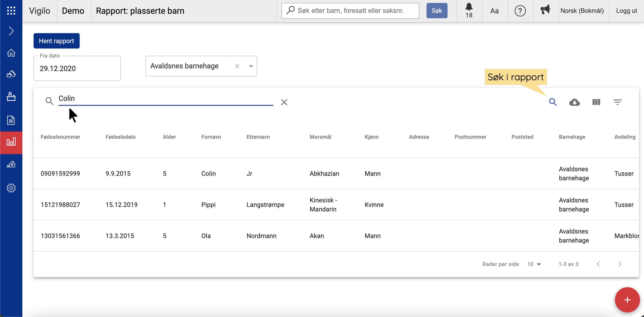Go to the home icon in sidebar

coord(11,53)
